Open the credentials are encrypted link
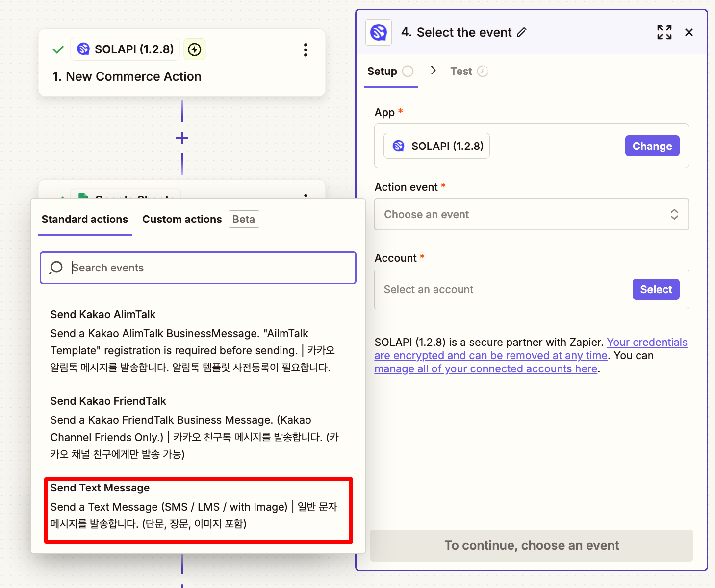The width and height of the screenshot is (715, 588). (x=531, y=349)
